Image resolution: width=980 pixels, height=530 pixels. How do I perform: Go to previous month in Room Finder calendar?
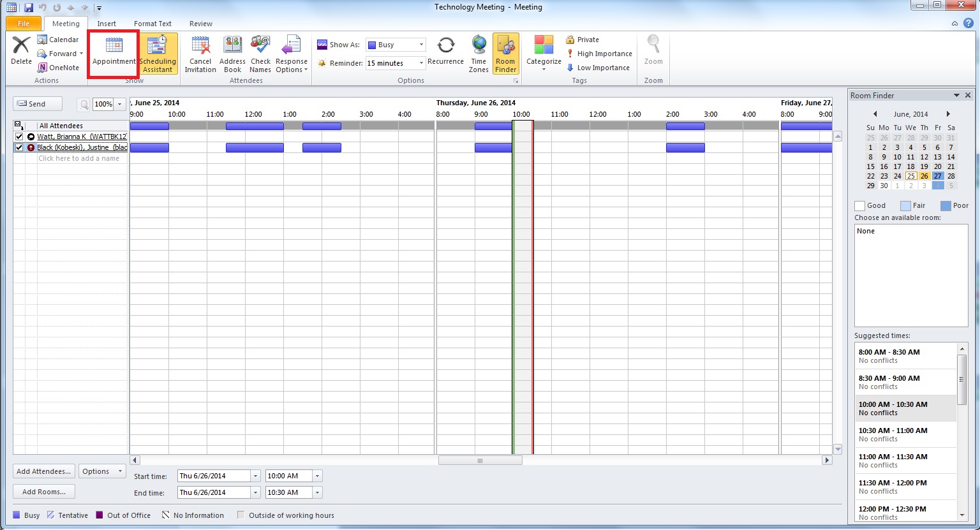(x=875, y=114)
